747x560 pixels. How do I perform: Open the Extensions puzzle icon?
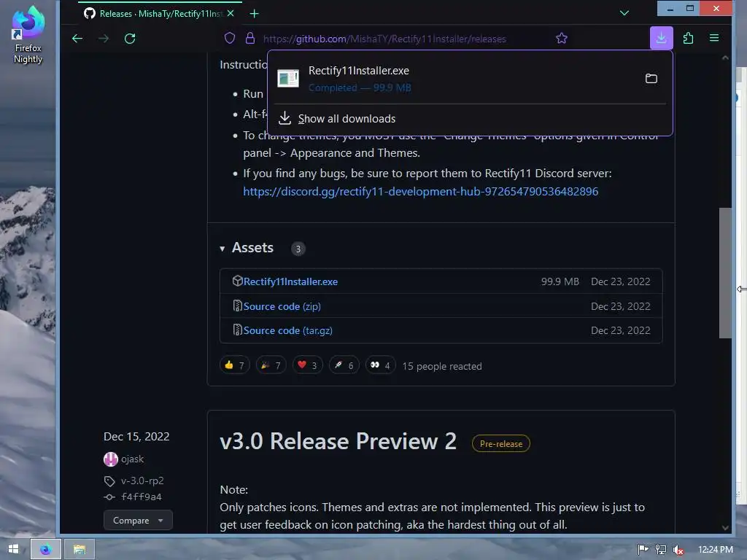click(x=688, y=38)
